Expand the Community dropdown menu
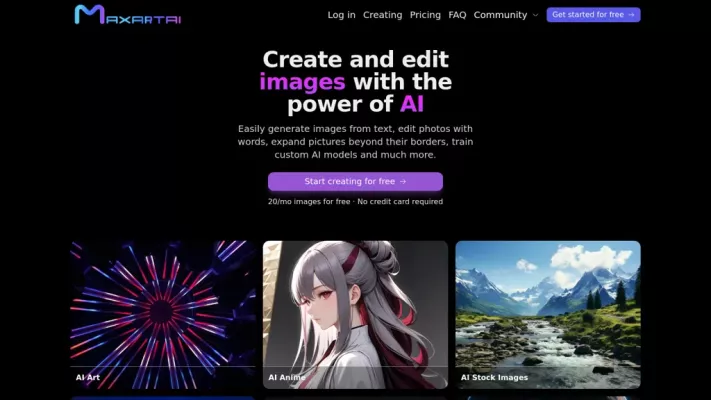711x400 pixels. coord(500,15)
